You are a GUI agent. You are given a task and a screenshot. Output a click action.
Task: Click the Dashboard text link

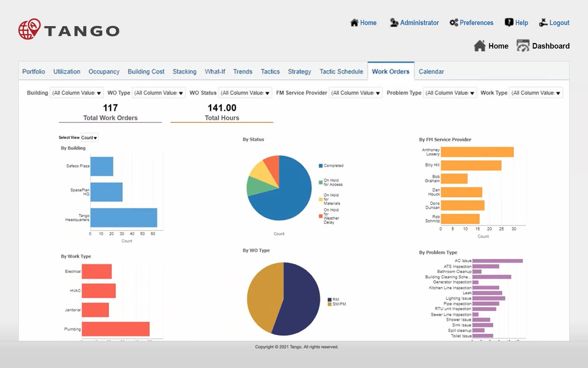[x=551, y=46]
